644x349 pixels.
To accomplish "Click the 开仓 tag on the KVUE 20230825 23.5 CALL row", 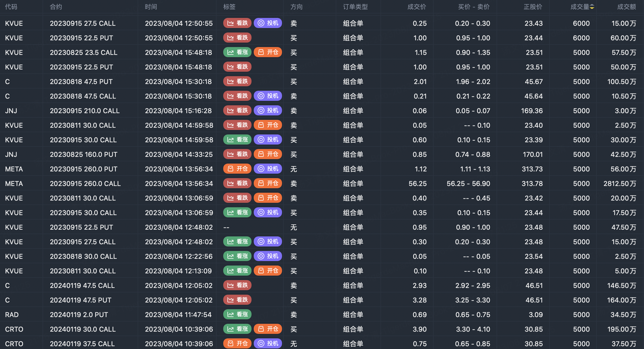I will 268,52.
